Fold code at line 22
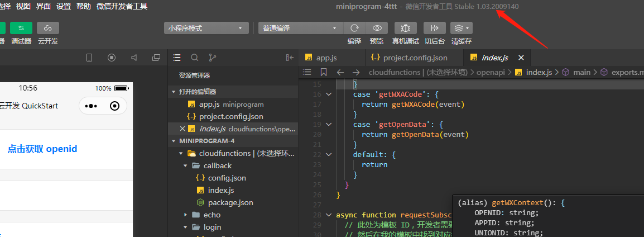 pos(329,155)
